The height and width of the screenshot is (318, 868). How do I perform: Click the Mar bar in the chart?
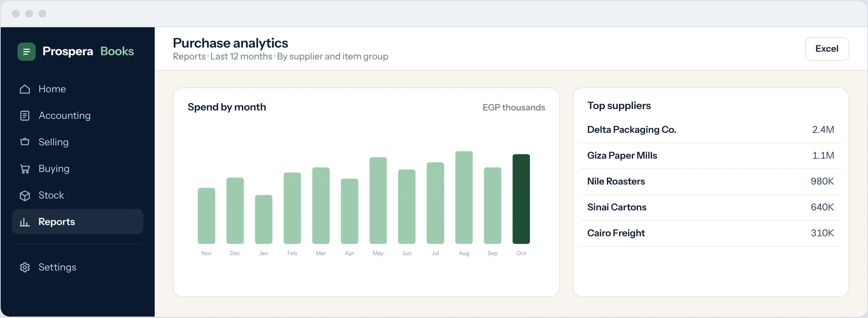point(321,206)
